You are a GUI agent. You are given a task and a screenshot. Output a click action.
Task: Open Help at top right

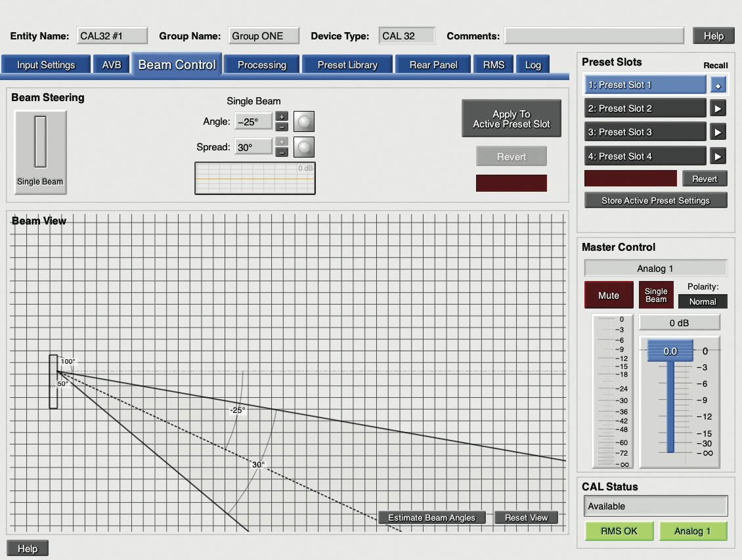pos(714,36)
